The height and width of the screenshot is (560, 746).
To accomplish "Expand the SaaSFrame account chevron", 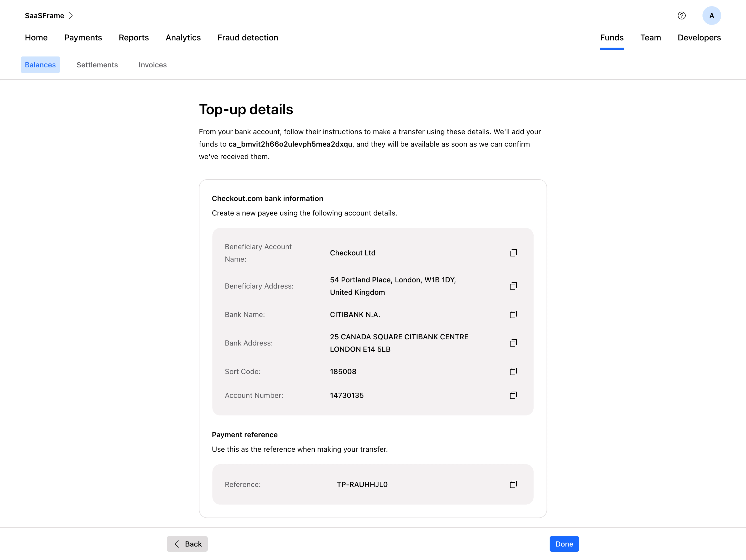I will 70,16.
